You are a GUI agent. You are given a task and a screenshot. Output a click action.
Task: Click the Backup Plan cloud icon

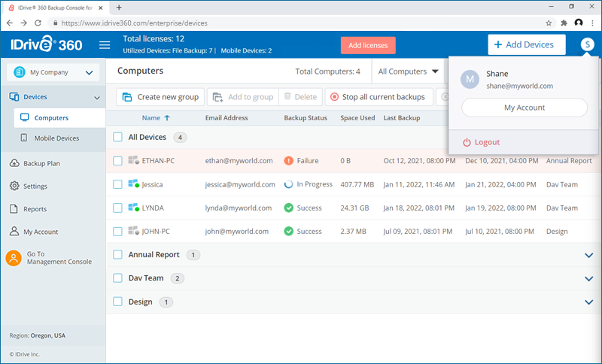[x=14, y=163]
